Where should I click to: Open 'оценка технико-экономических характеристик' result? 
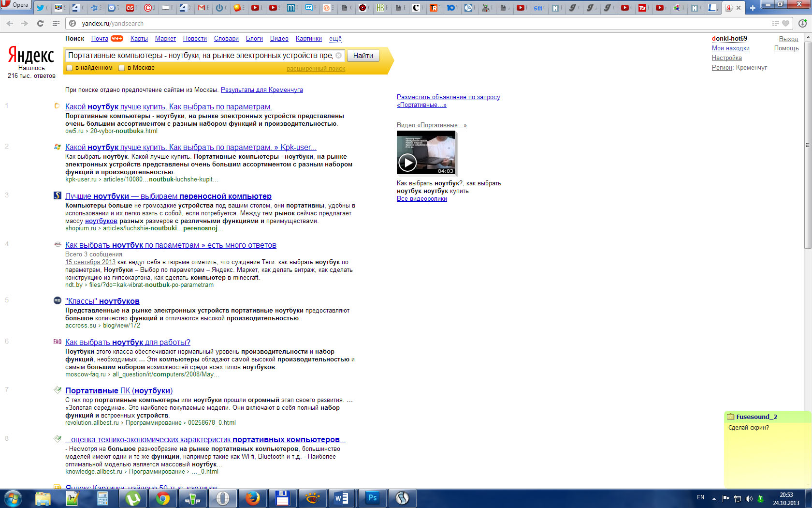[x=205, y=440]
